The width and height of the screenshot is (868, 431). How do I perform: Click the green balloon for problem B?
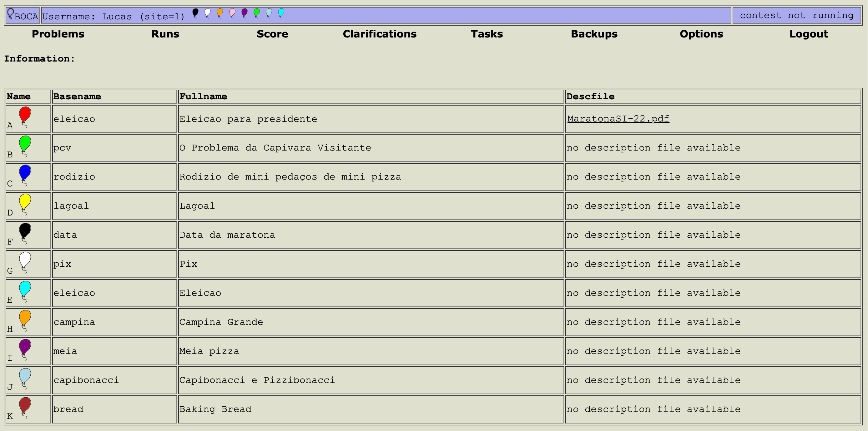(x=25, y=146)
